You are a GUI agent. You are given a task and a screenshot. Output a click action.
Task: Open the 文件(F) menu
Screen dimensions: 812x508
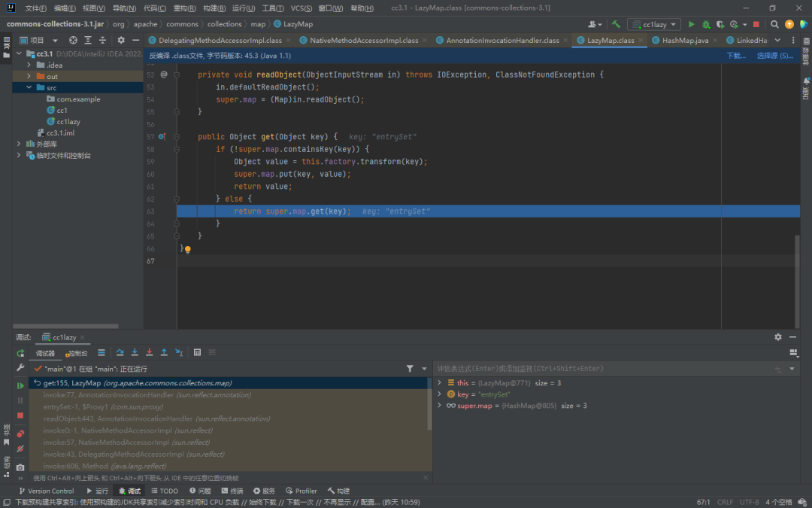point(36,8)
